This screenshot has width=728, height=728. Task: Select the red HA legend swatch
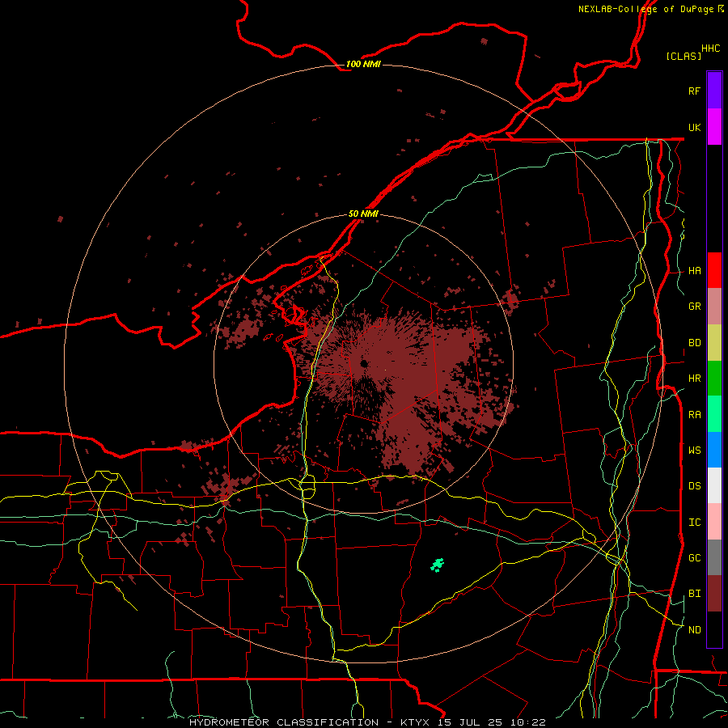point(714,270)
